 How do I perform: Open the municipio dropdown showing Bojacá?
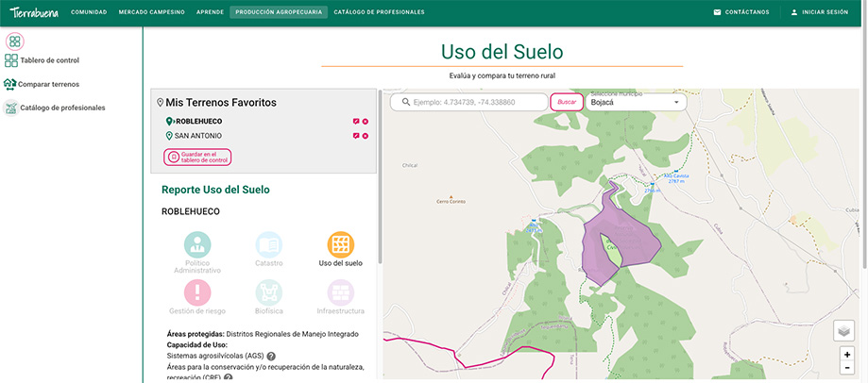point(636,102)
